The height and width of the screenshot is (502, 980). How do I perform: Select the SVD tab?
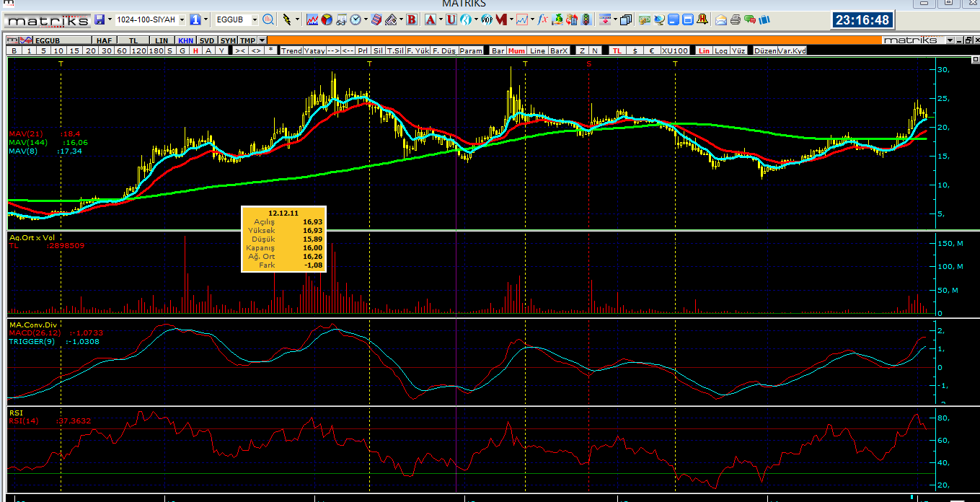point(207,40)
